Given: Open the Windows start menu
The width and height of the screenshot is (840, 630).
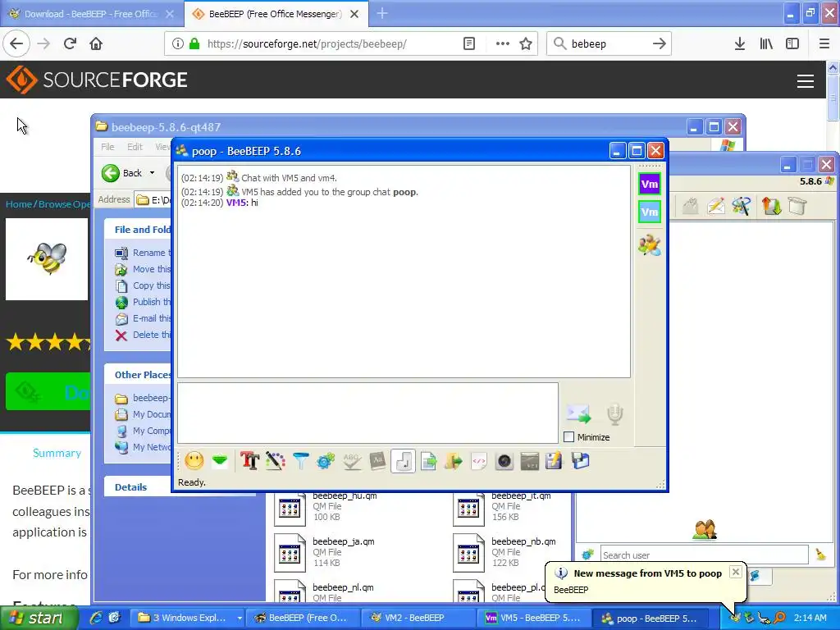Looking at the screenshot, I should click(39, 618).
